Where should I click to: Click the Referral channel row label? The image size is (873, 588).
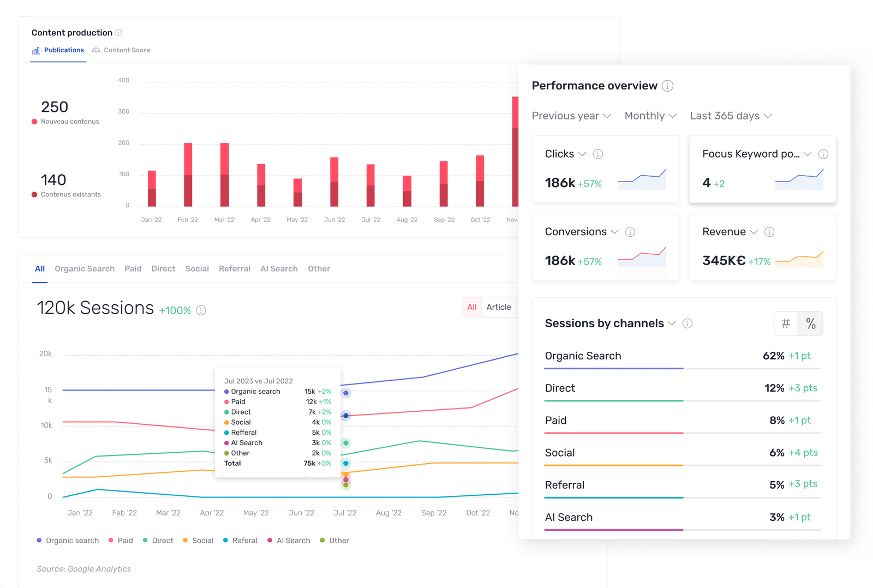tap(565, 485)
